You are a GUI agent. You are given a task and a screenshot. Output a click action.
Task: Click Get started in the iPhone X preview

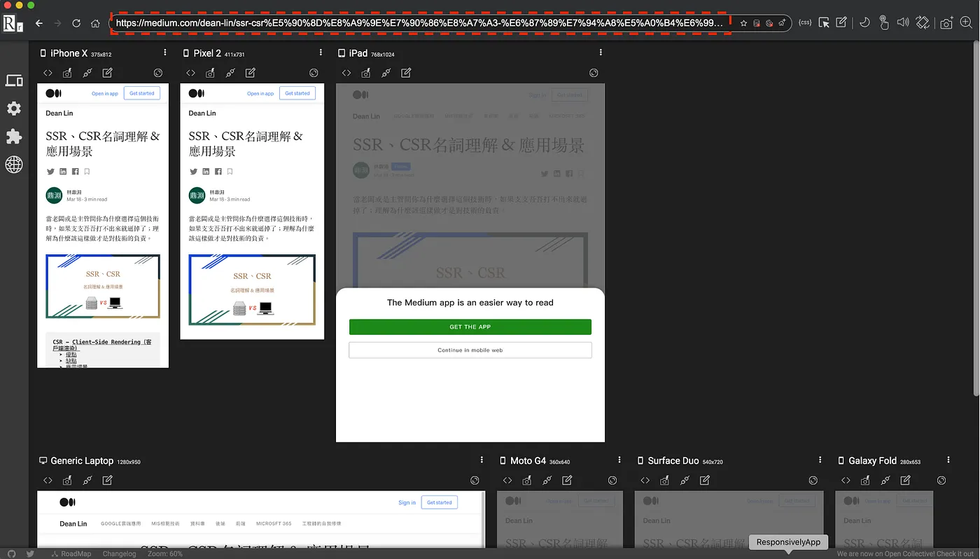(x=142, y=93)
